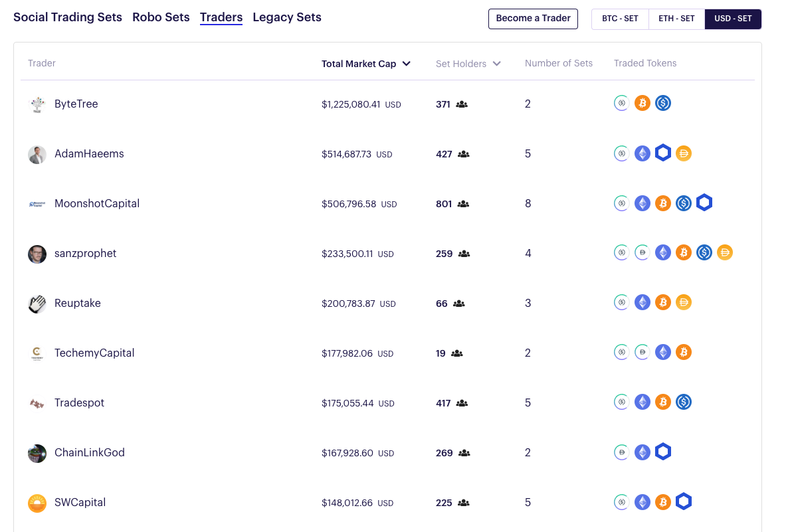Click the Bitcoin icon in TechemyCapital row
The image size is (792, 532).
tap(684, 352)
